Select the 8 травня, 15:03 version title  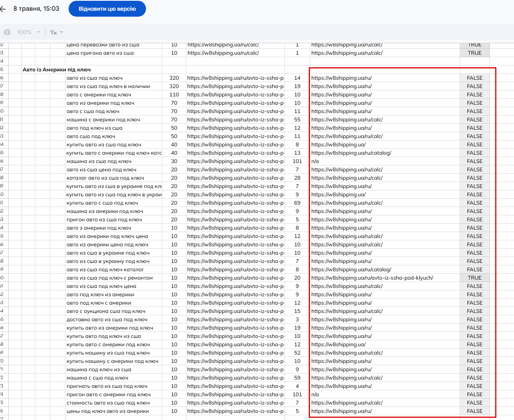[x=36, y=9]
